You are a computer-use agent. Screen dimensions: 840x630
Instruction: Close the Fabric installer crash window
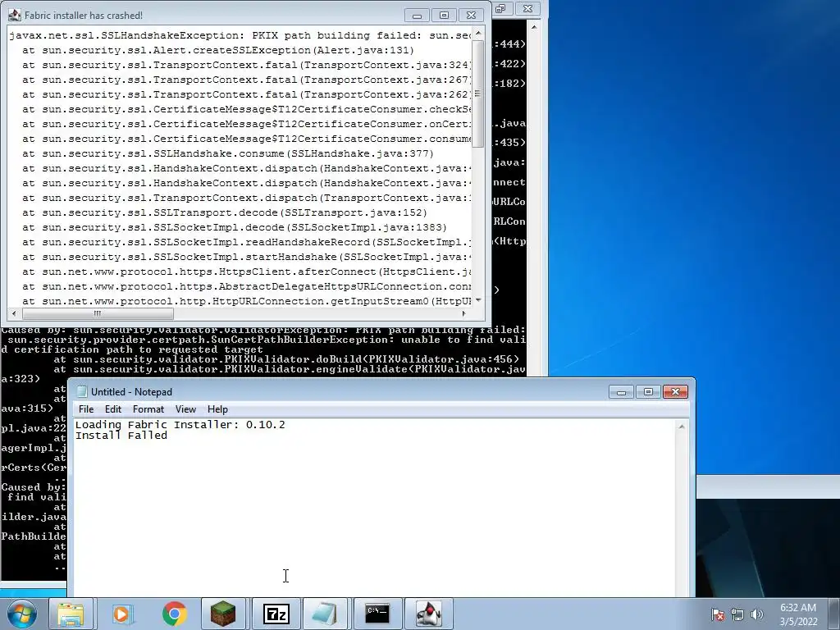[471, 16]
